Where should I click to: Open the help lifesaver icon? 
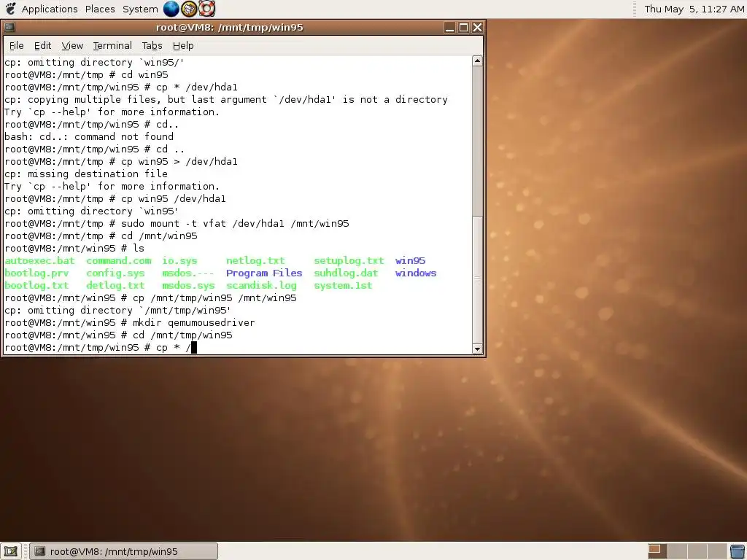click(206, 9)
